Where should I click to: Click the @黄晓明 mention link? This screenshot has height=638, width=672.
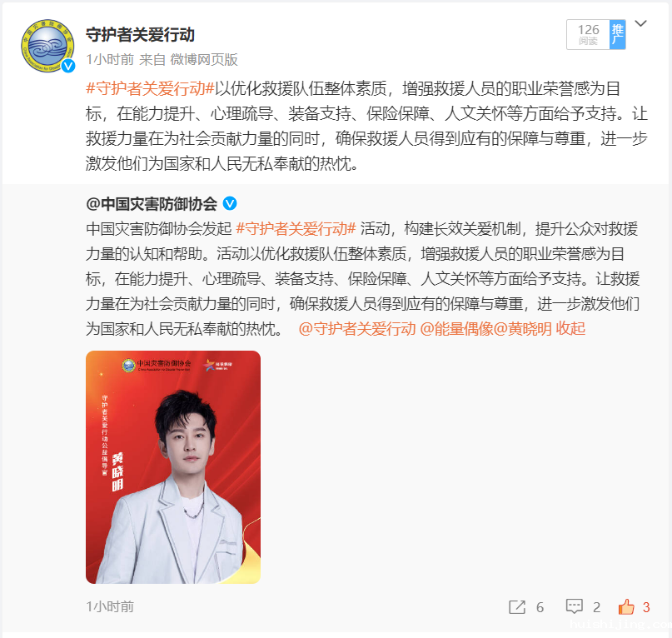[x=522, y=329]
